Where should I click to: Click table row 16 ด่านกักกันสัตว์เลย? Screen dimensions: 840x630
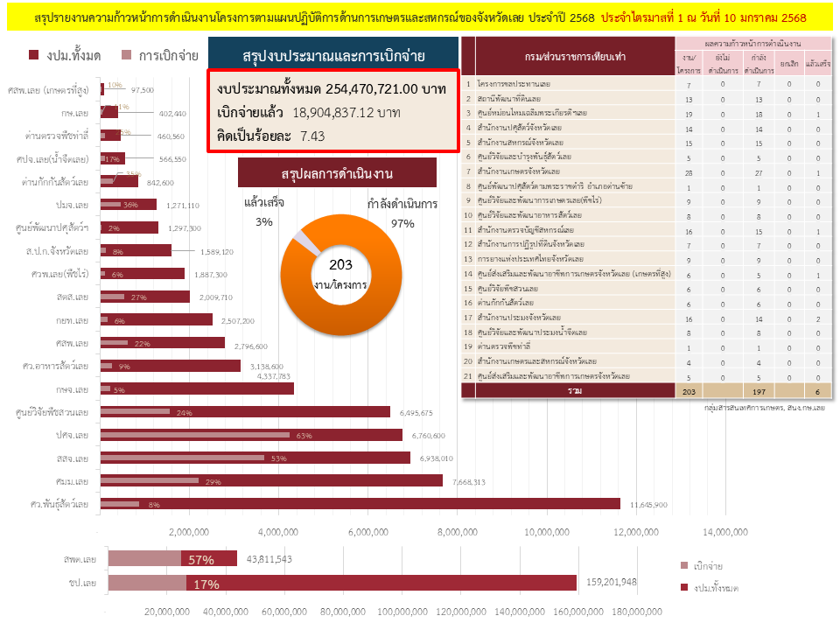pos(647,303)
